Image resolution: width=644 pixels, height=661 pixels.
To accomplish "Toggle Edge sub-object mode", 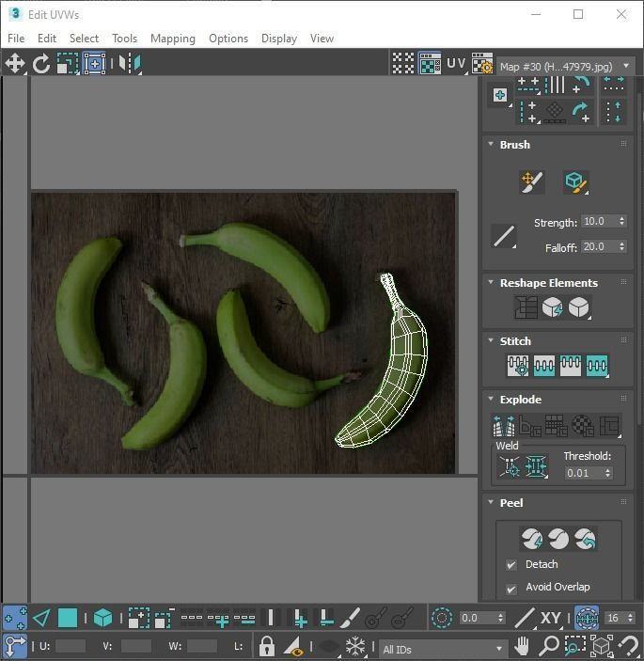I will (41, 618).
